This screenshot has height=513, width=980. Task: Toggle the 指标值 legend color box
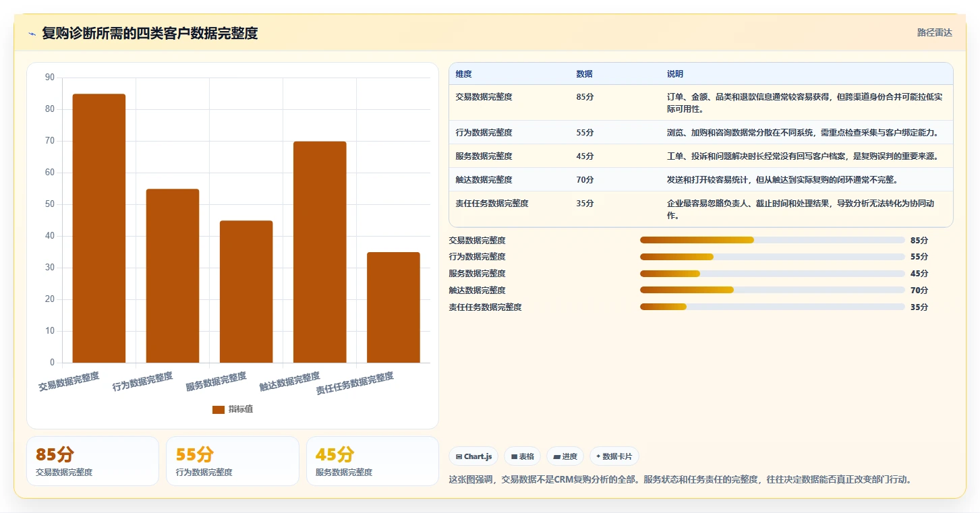click(219, 409)
